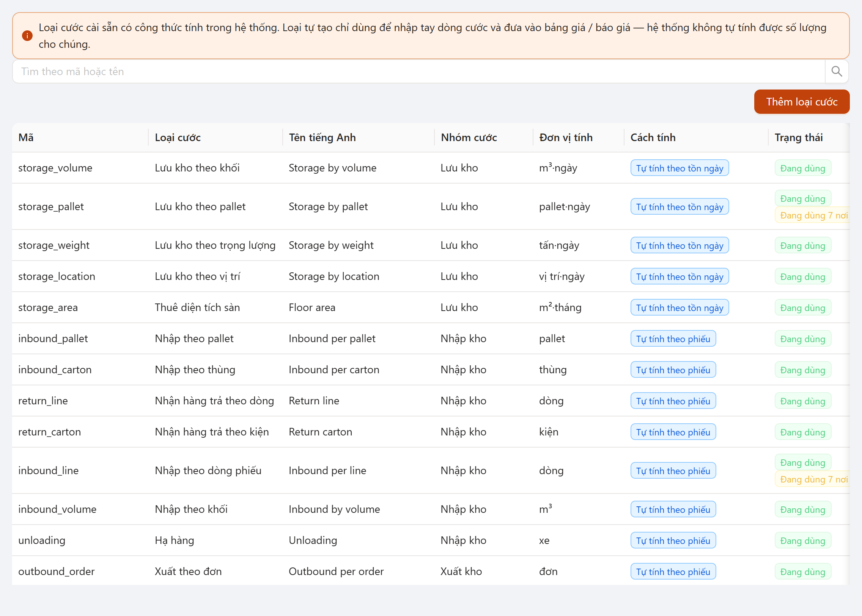Focus the 'Tìm theo mã hoặc tên' search field

pos(419,71)
